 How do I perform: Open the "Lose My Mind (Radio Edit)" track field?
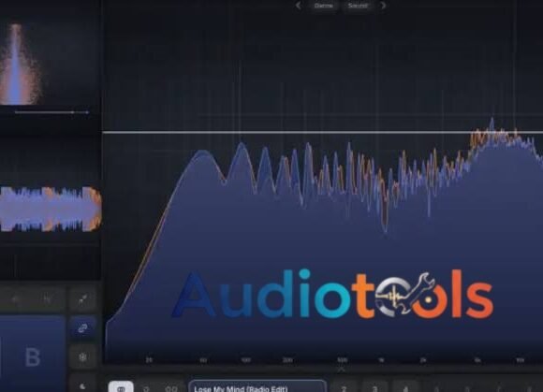(x=257, y=386)
